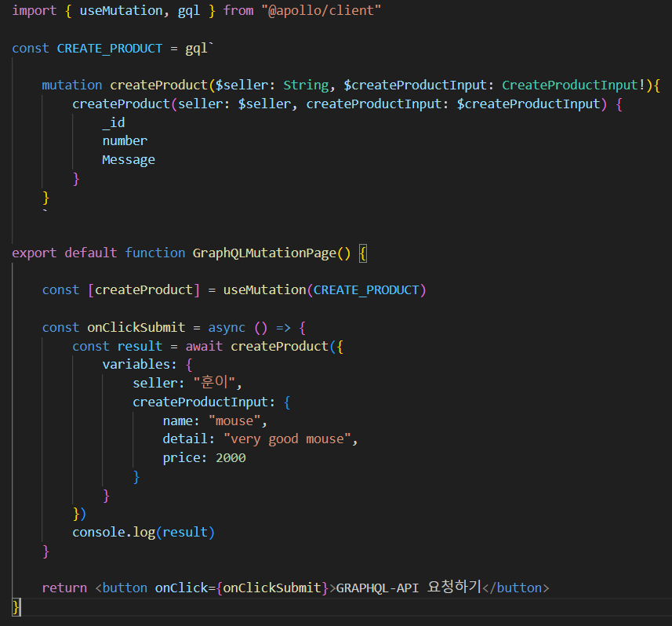This screenshot has height=626, width=672.
Task: Click the highlighted opening brace after GraphQLMutationPage()
Action: point(362,253)
